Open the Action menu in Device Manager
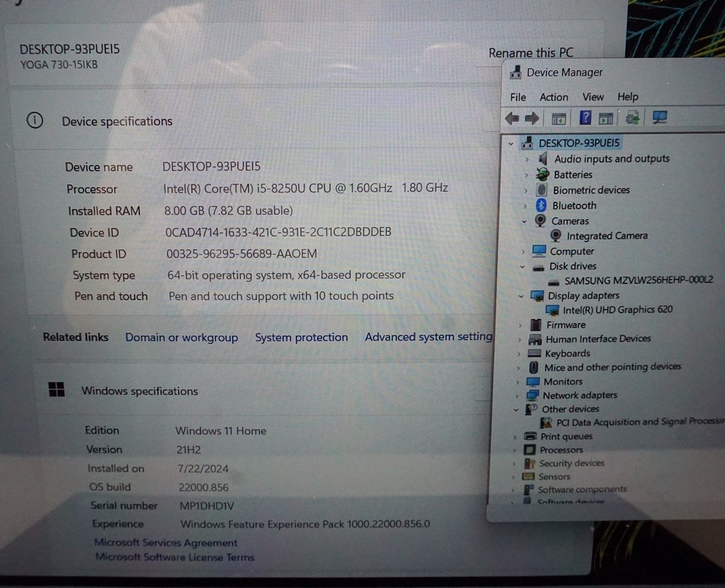This screenshot has height=588, width=725. click(x=554, y=97)
